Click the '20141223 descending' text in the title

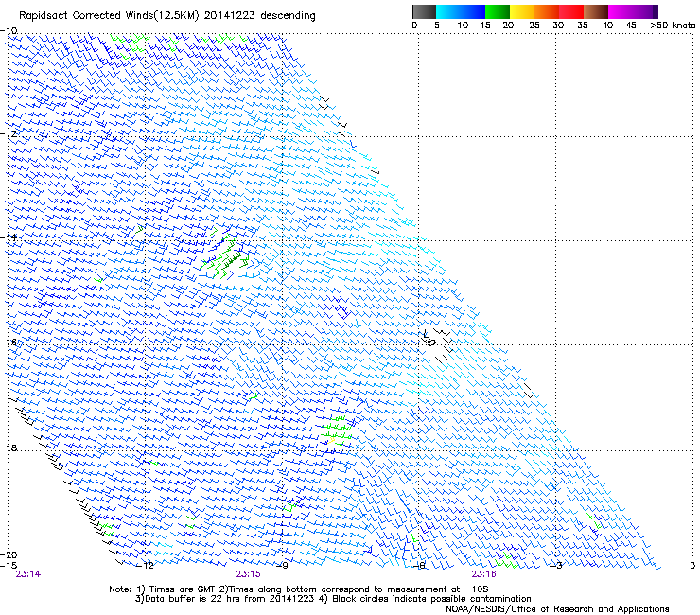(x=259, y=16)
